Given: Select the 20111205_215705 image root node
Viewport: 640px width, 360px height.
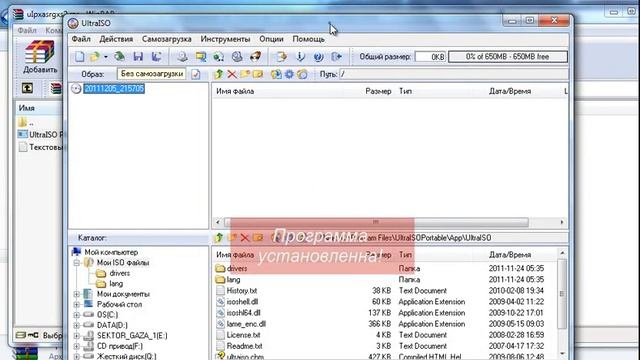Looking at the screenshot, I should tap(114, 89).
